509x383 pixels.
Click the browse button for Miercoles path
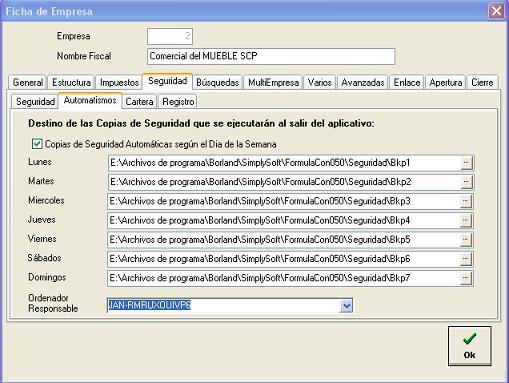pos(466,201)
